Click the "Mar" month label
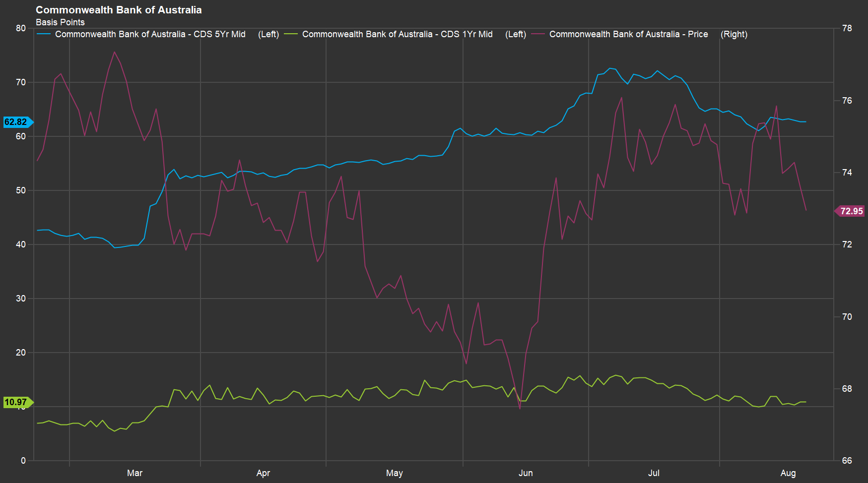The image size is (868, 483). (x=134, y=473)
